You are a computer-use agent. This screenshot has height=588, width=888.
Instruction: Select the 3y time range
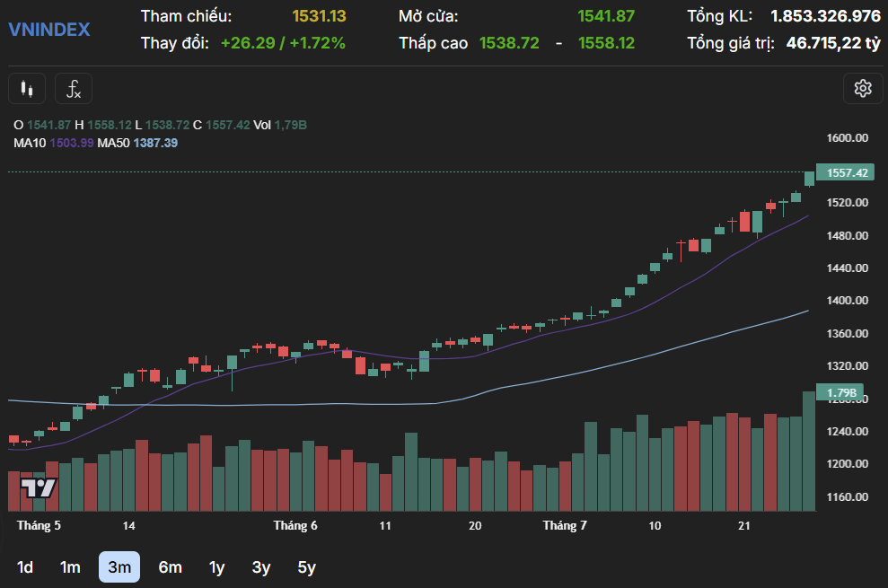(260, 566)
